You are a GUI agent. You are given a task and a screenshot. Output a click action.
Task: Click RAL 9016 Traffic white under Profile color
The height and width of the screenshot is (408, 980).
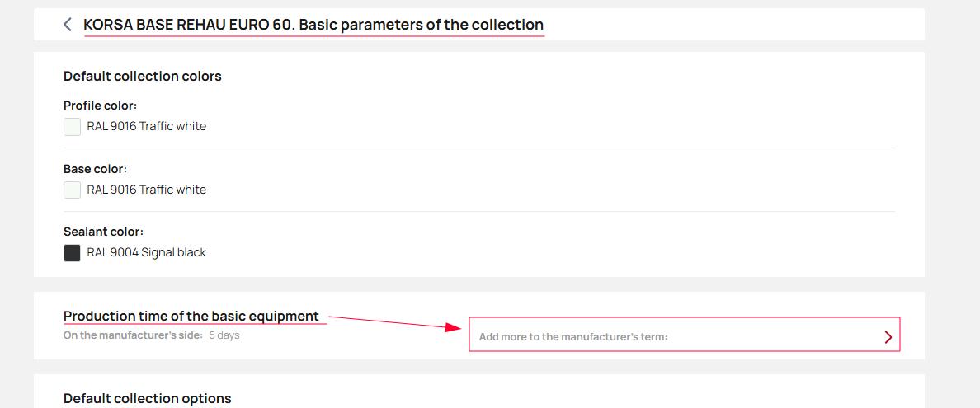coord(146,127)
